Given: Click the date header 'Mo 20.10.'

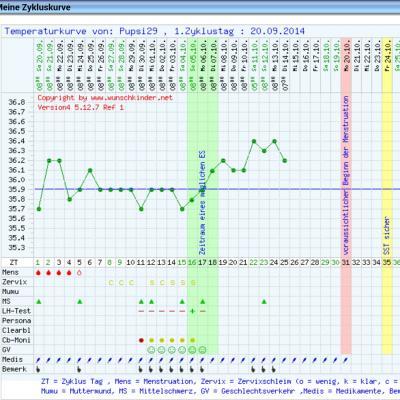Looking at the screenshot, I should pos(347,56).
